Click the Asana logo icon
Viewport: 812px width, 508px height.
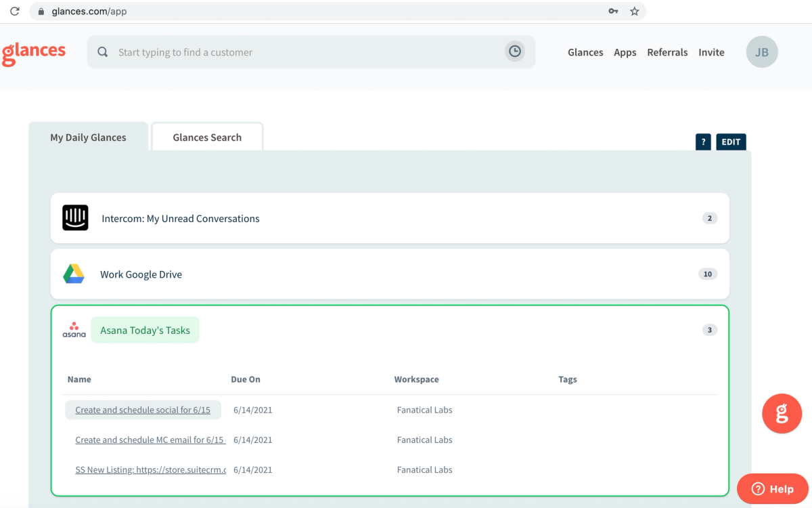[x=74, y=330]
